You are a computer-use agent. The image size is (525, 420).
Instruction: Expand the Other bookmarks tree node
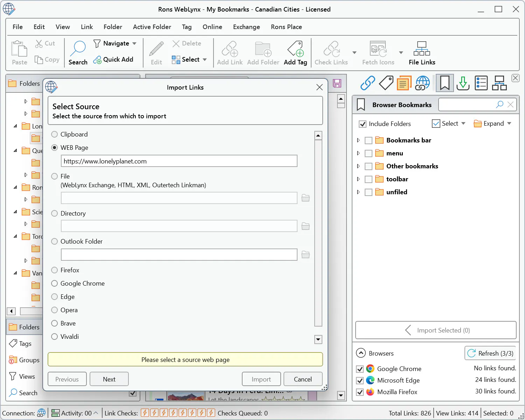click(x=358, y=166)
